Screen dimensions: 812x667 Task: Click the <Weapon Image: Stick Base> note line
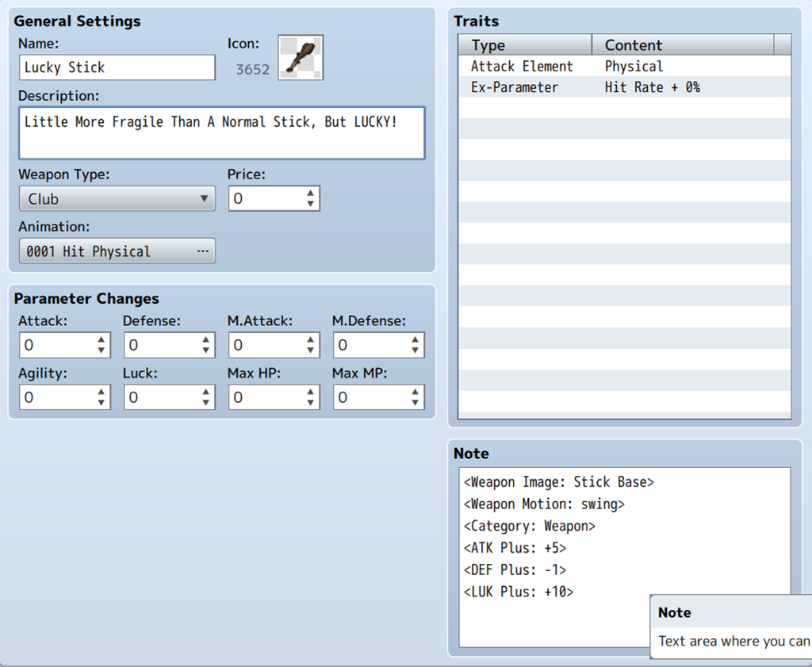pyautogui.click(x=559, y=482)
